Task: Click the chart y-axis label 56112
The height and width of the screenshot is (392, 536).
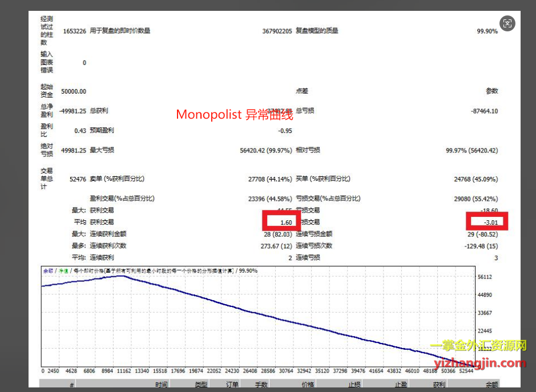Action: (x=485, y=277)
